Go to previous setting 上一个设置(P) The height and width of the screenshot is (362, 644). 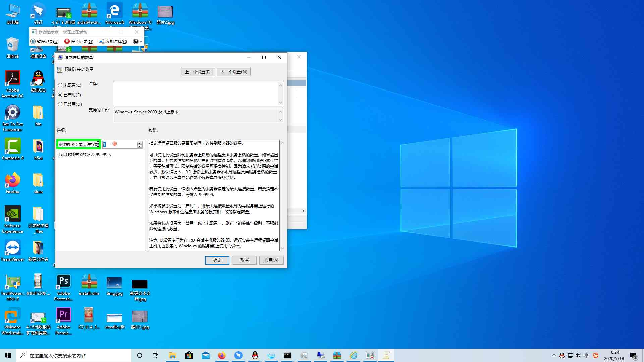coord(198,72)
